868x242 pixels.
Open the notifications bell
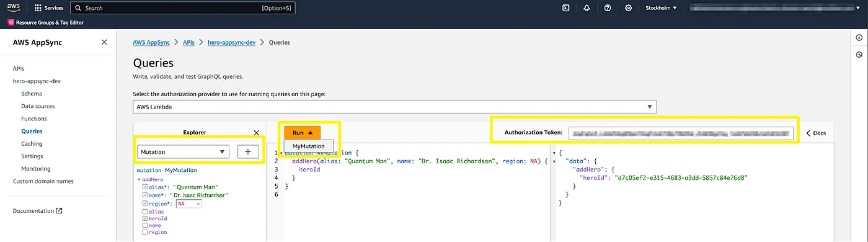tap(587, 8)
